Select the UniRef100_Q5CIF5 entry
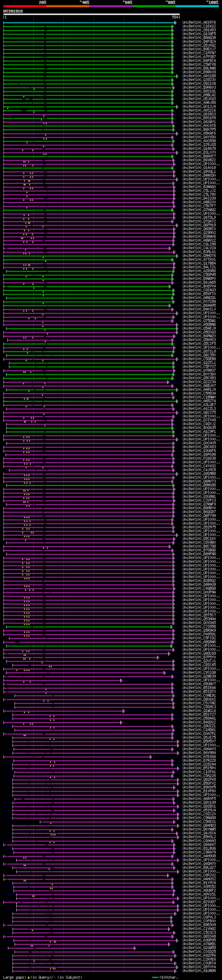This screenshot has height=980, width=222. (x=199, y=343)
